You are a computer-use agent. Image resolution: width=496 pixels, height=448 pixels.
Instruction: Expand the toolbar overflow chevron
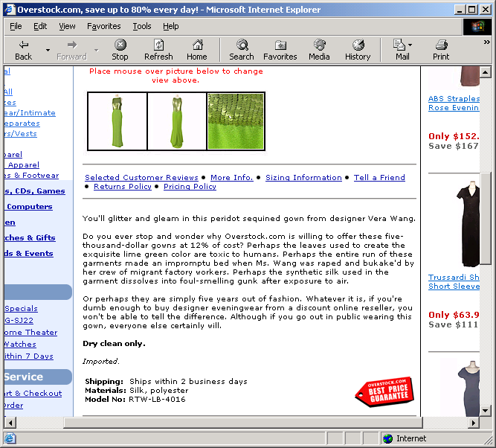click(x=487, y=42)
